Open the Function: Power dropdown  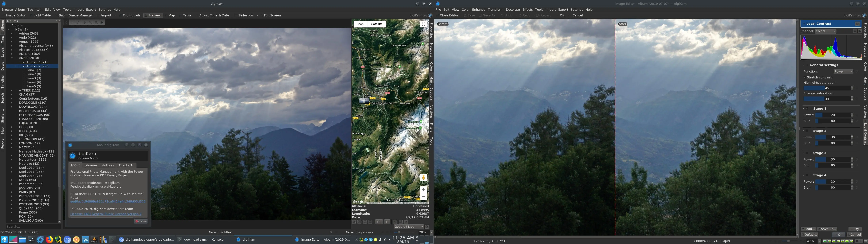(843, 71)
